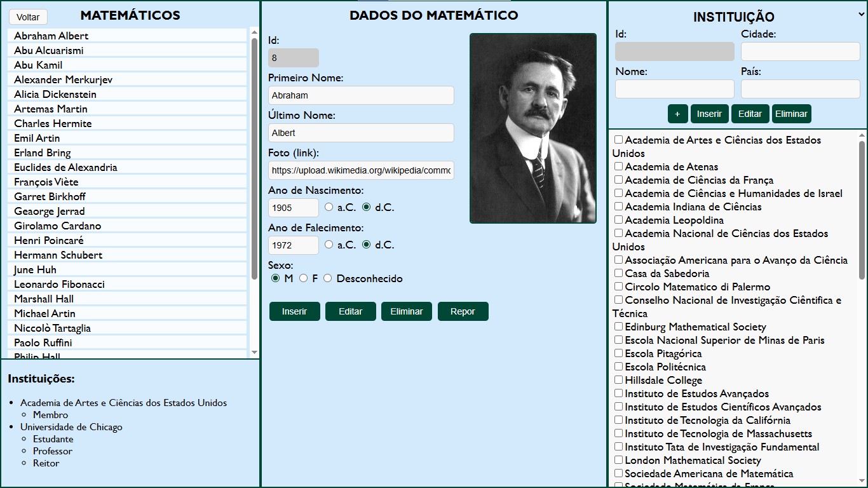Select the M radio button for Sexo
The height and width of the screenshot is (488, 868).
pyautogui.click(x=275, y=278)
